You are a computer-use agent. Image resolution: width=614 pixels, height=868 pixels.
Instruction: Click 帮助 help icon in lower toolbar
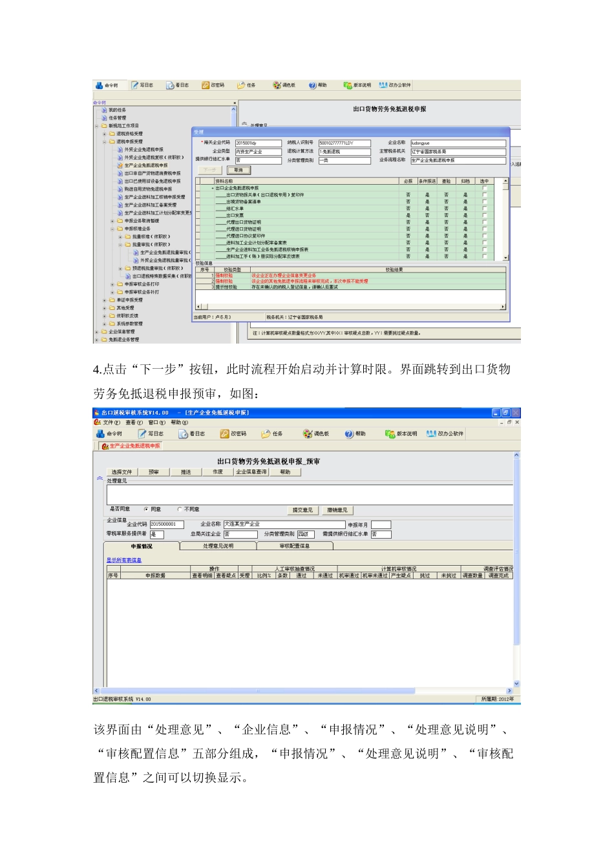[x=349, y=434]
